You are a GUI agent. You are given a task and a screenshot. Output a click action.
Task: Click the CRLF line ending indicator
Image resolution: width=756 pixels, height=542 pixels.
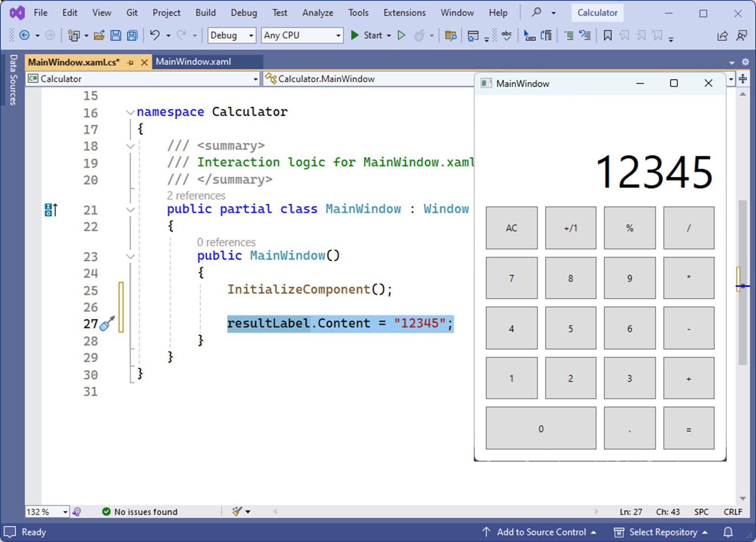point(733,512)
